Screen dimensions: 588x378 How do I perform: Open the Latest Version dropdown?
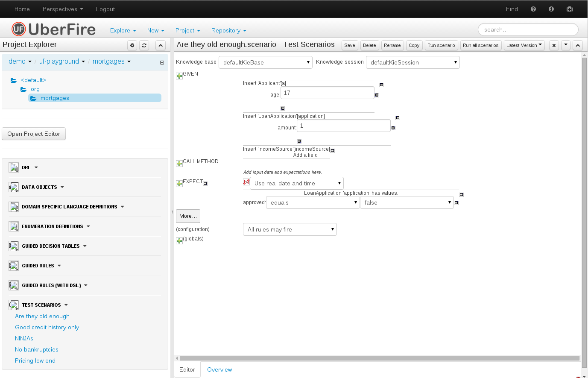(x=524, y=45)
